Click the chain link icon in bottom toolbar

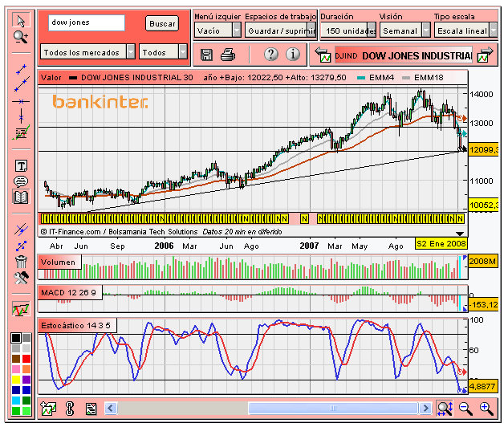[x=70, y=409]
